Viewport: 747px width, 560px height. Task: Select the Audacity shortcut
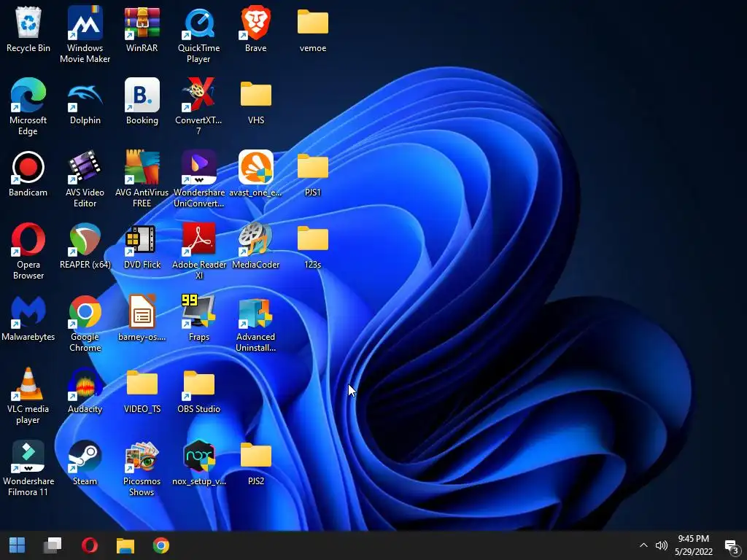pyautogui.click(x=85, y=392)
